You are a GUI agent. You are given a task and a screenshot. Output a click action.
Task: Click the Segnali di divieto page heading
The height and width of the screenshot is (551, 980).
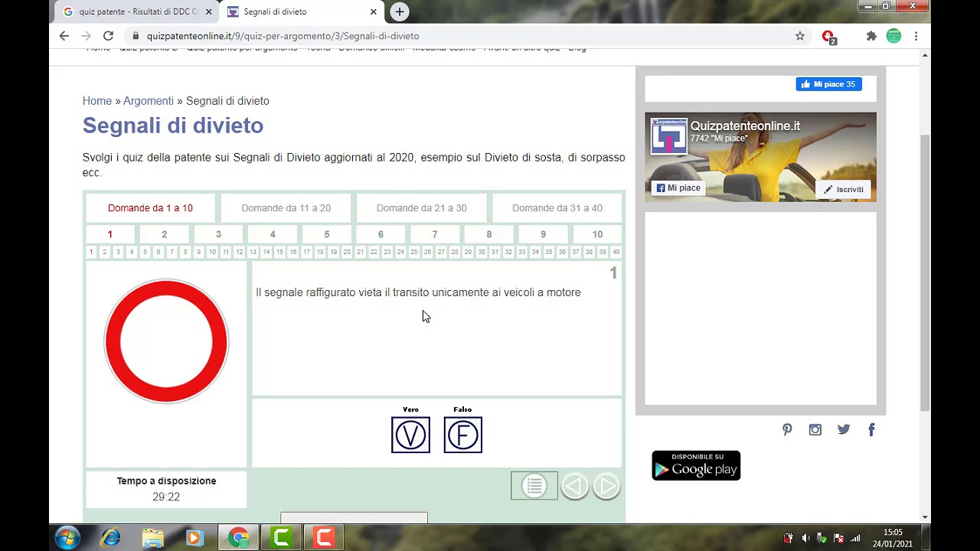[x=173, y=126]
